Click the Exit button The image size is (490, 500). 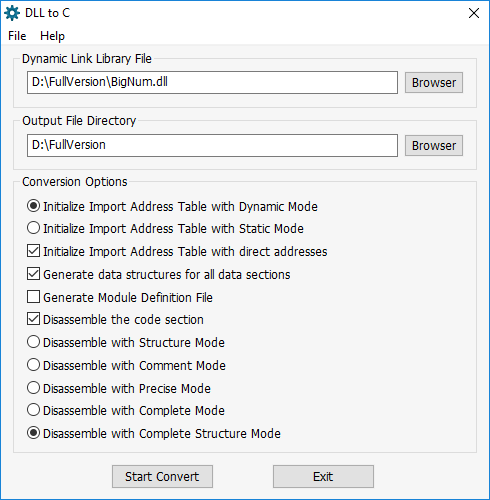point(323,477)
